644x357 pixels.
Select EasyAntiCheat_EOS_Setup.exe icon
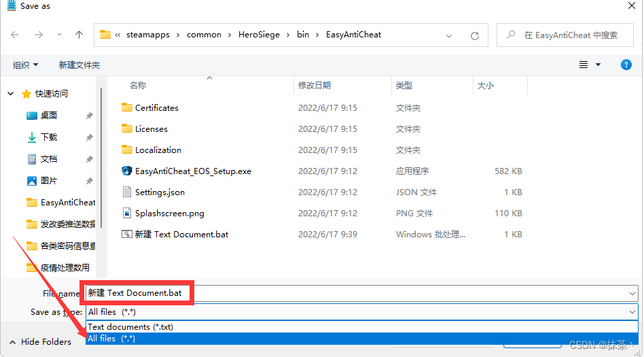127,171
